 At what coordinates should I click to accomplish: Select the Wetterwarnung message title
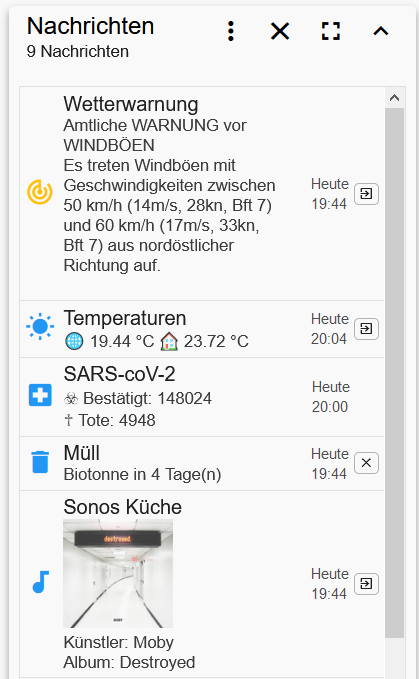click(131, 104)
